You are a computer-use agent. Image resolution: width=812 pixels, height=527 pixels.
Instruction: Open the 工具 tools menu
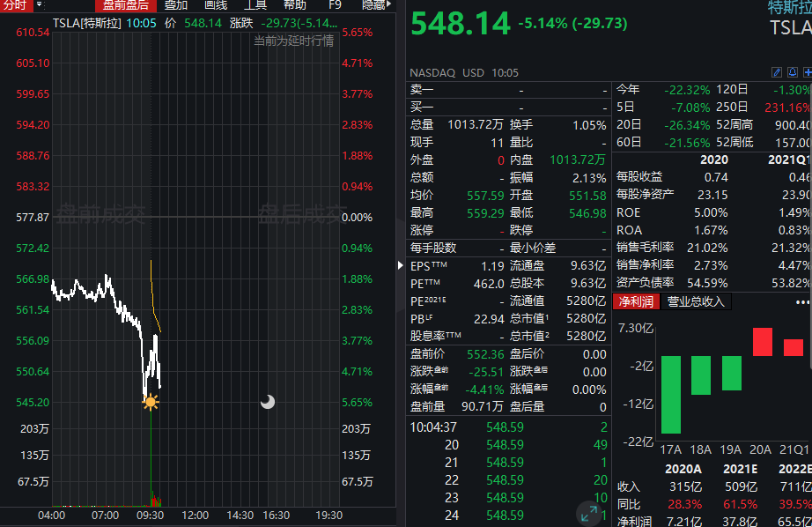255,5
